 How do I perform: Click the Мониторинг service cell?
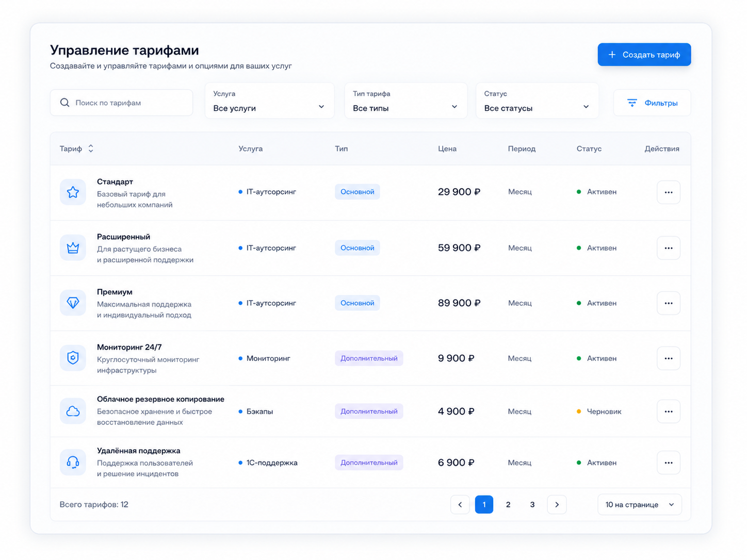(x=264, y=358)
